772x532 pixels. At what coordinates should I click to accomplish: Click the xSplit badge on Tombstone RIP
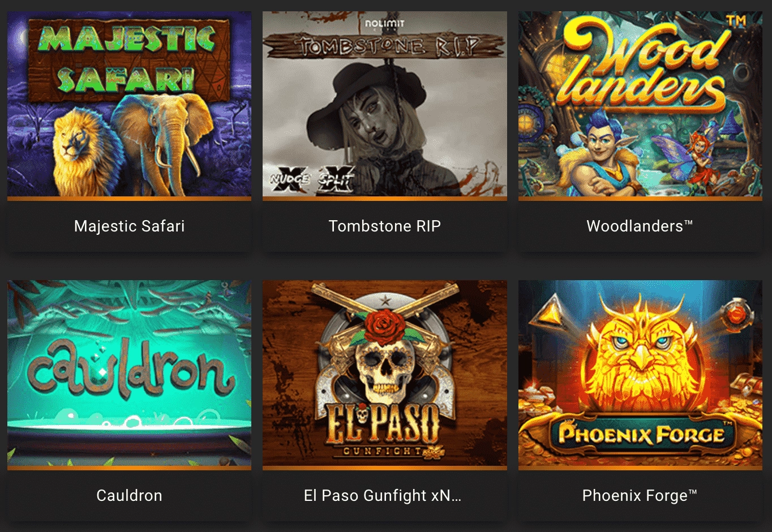pos(336,180)
